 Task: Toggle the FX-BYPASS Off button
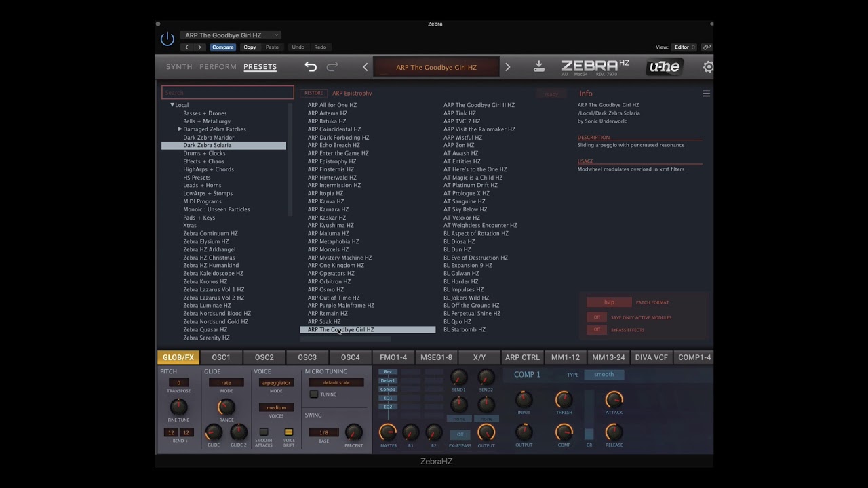point(460,434)
